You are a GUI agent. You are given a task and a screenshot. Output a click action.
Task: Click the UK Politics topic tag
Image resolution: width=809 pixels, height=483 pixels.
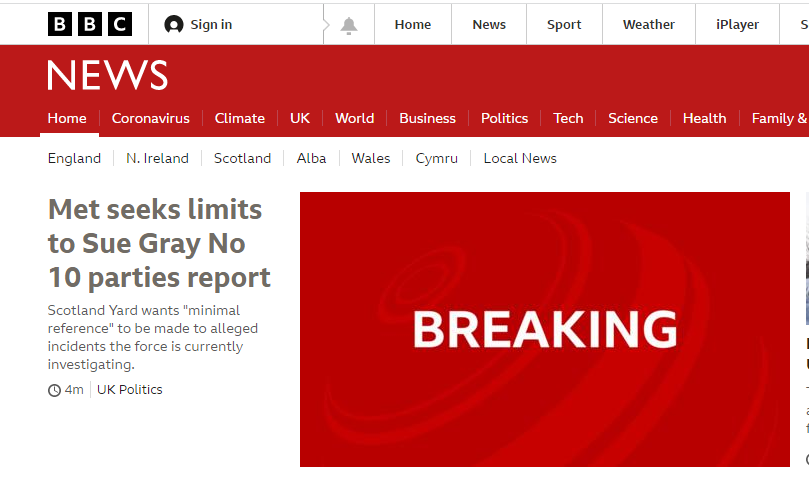[129, 390]
